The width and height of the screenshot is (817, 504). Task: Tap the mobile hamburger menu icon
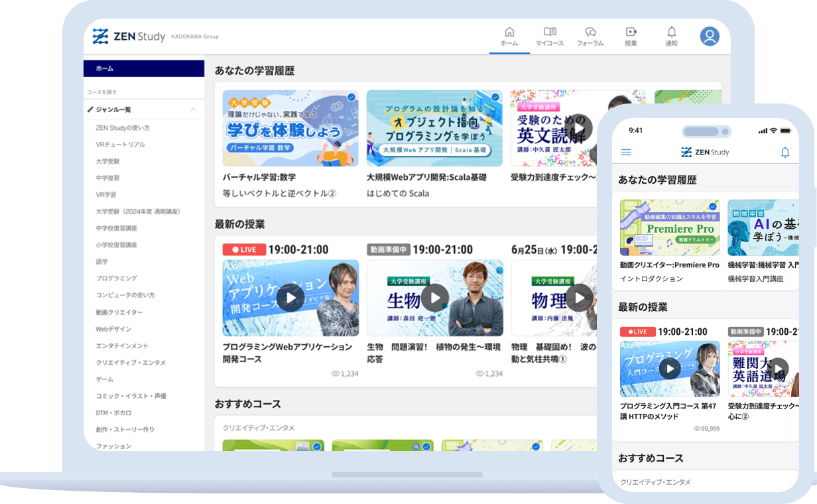(625, 153)
